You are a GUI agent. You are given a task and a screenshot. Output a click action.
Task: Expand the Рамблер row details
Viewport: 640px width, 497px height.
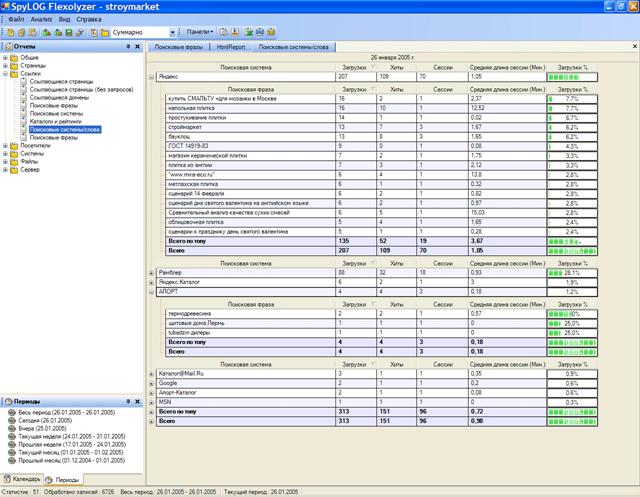[x=151, y=273]
